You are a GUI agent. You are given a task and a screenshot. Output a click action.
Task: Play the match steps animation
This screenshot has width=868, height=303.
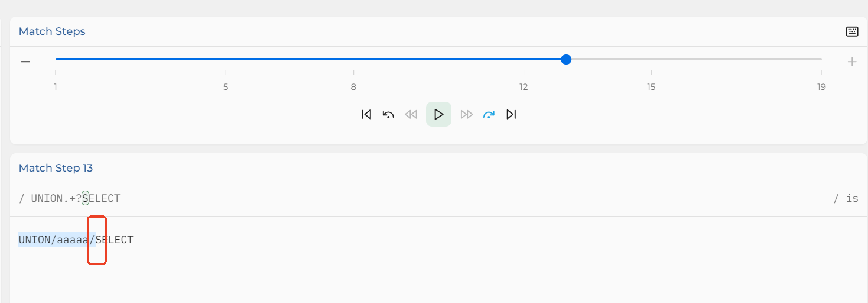(x=438, y=114)
